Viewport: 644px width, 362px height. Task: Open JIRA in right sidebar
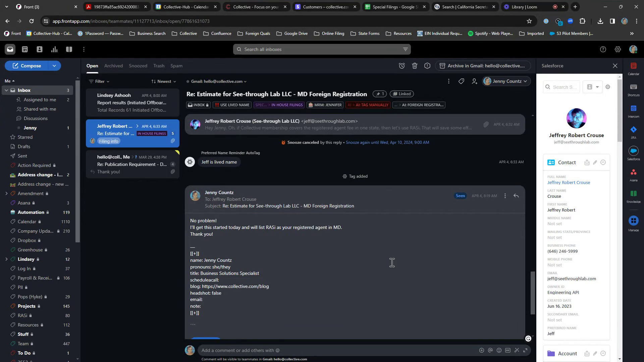tap(633, 132)
